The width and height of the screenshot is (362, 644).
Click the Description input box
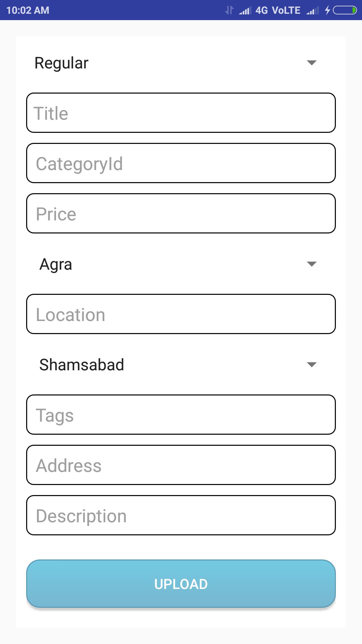point(181,516)
